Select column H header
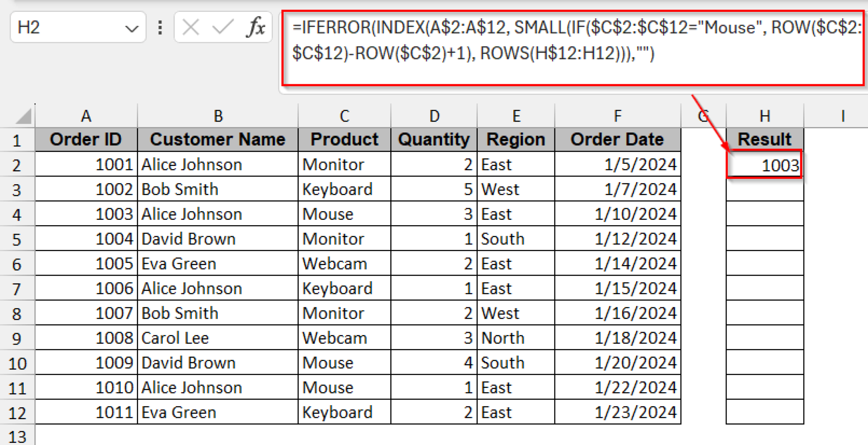868x445 pixels. click(764, 115)
